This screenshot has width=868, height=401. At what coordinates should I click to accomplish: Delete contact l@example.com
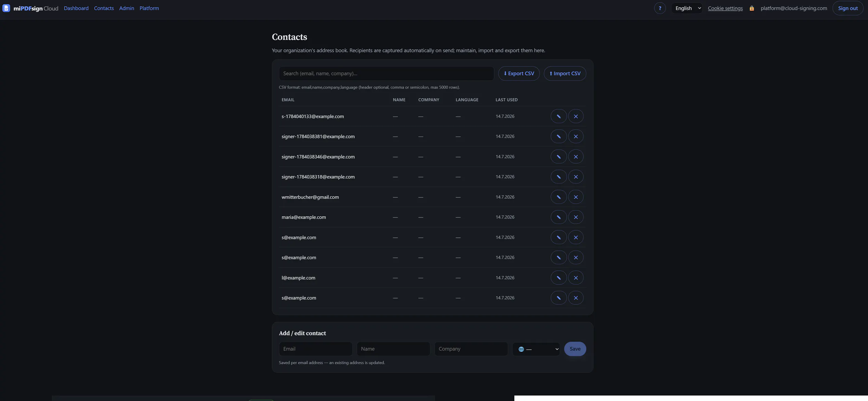pyautogui.click(x=576, y=277)
